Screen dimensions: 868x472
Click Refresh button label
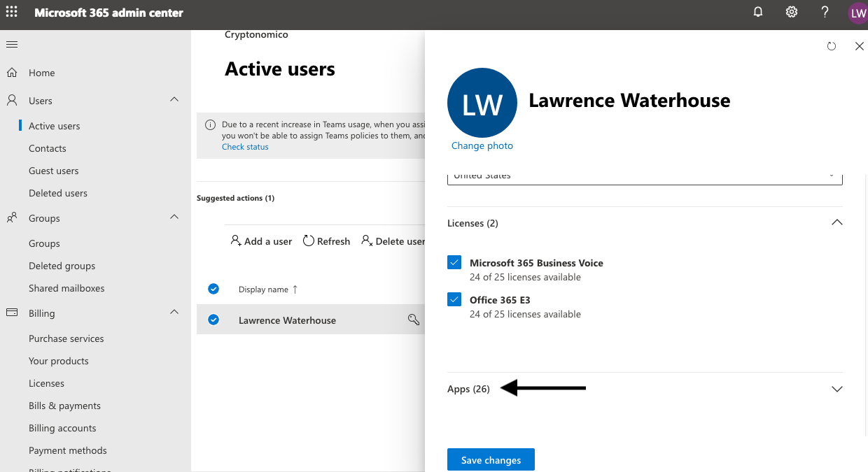click(x=333, y=241)
